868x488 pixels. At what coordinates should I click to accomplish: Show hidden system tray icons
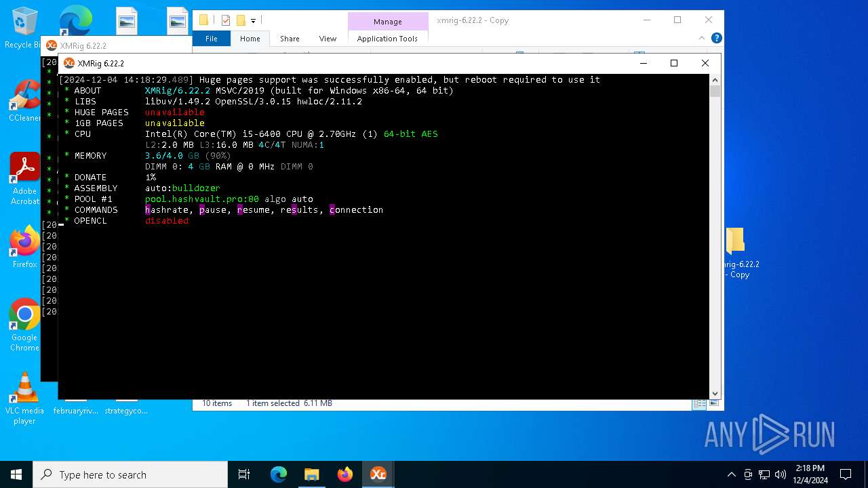click(731, 474)
